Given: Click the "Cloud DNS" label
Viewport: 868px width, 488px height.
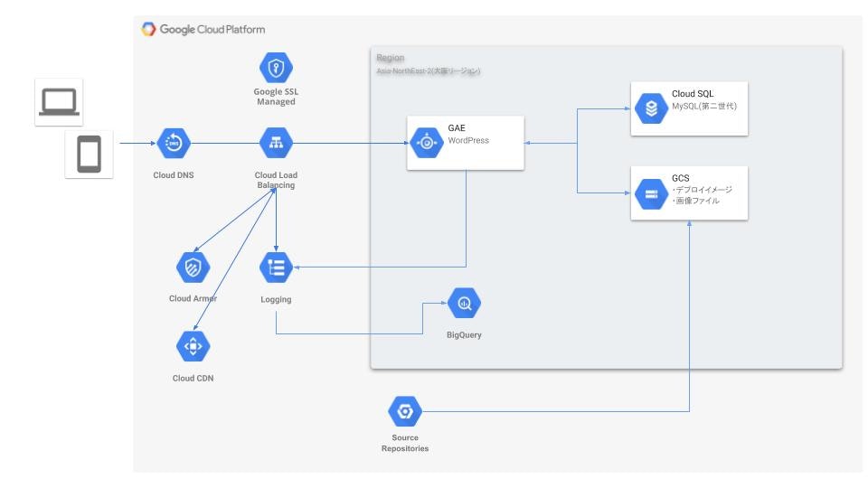Looking at the screenshot, I should (174, 174).
